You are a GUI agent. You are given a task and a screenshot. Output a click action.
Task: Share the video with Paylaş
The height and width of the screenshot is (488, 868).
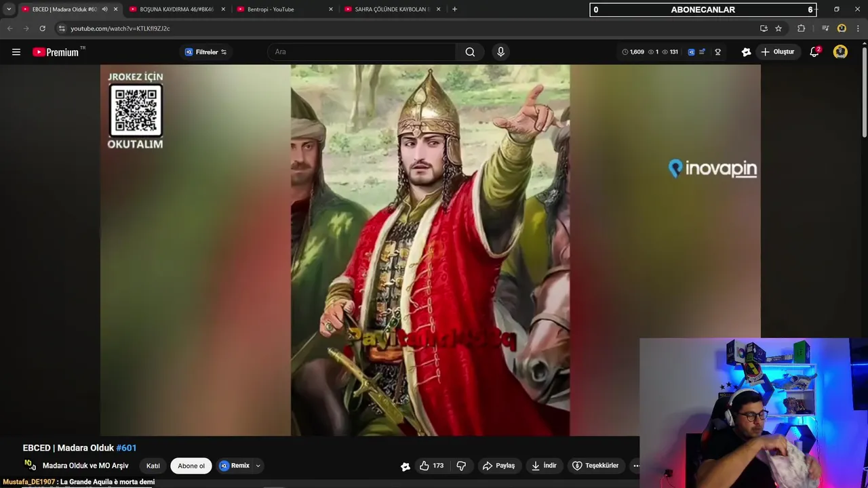tap(498, 466)
